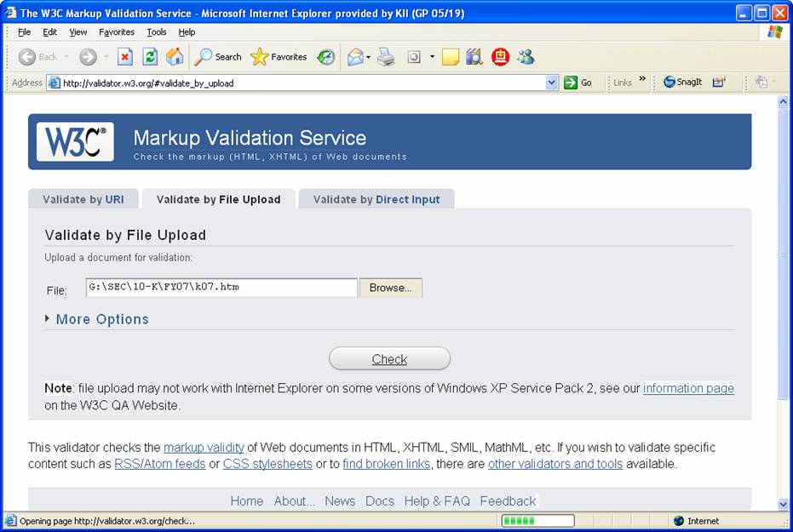Click the Forward navigation arrow
The image size is (793, 532).
(88, 57)
